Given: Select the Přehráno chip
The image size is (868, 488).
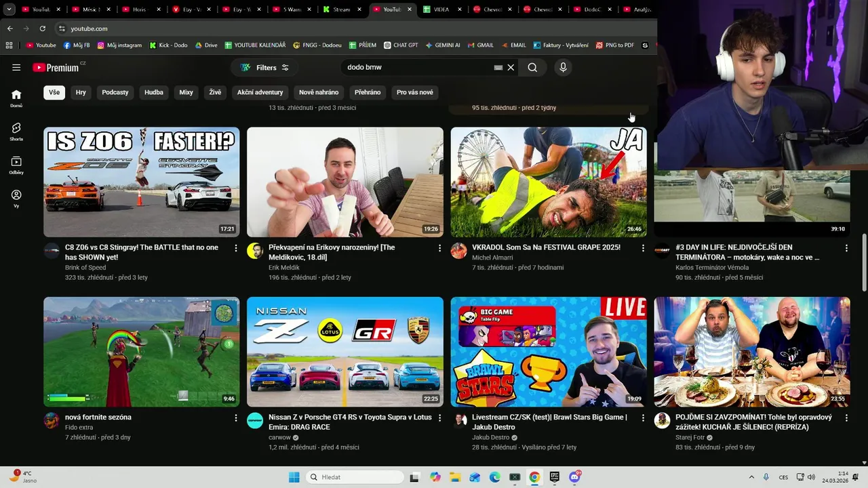Looking at the screenshot, I should 368,92.
